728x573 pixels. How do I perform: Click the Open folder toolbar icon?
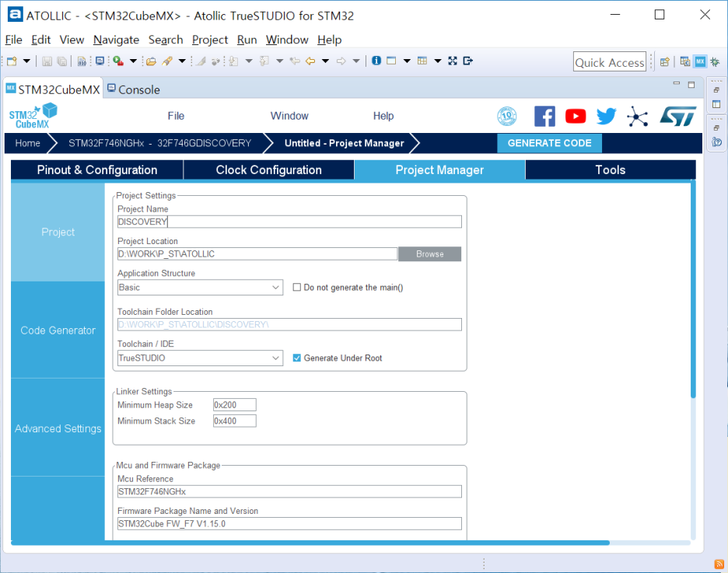click(x=152, y=61)
